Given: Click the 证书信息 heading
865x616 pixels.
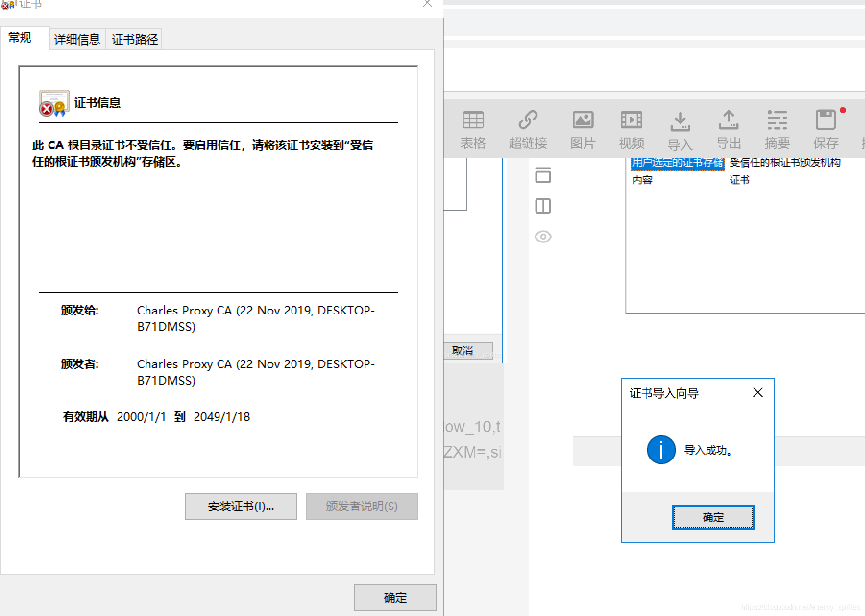Looking at the screenshot, I should pos(97,103).
